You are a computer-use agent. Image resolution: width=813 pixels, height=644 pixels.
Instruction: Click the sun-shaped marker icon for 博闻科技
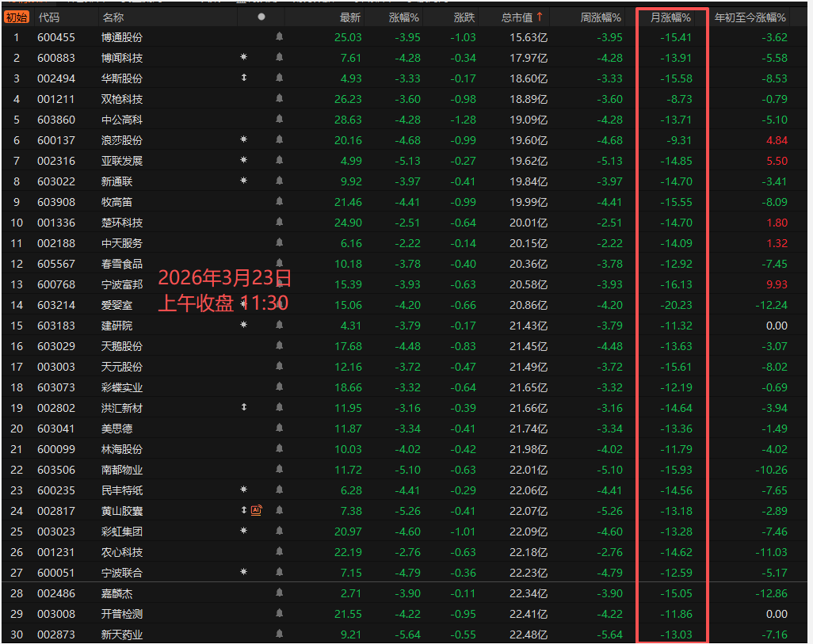pyautogui.click(x=244, y=56)
